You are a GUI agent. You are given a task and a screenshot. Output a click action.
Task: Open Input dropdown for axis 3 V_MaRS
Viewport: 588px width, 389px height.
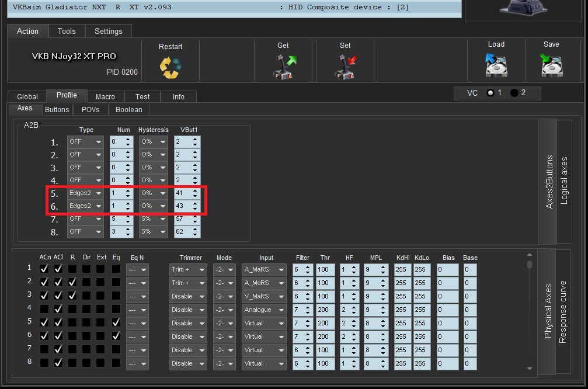264,296
